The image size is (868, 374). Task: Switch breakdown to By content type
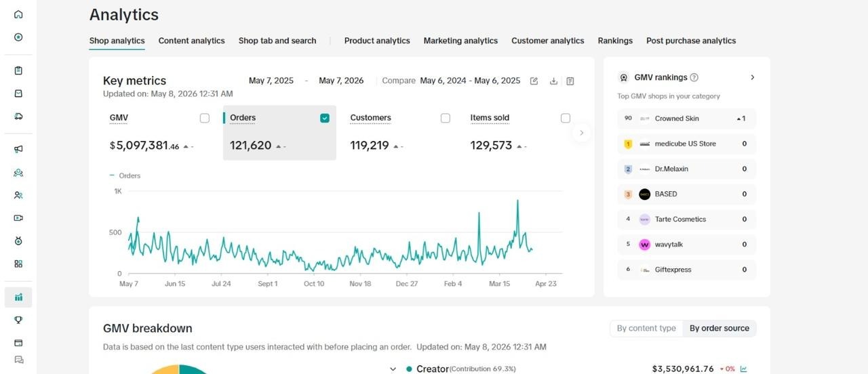pyautogui.click(x=646, y=328)
